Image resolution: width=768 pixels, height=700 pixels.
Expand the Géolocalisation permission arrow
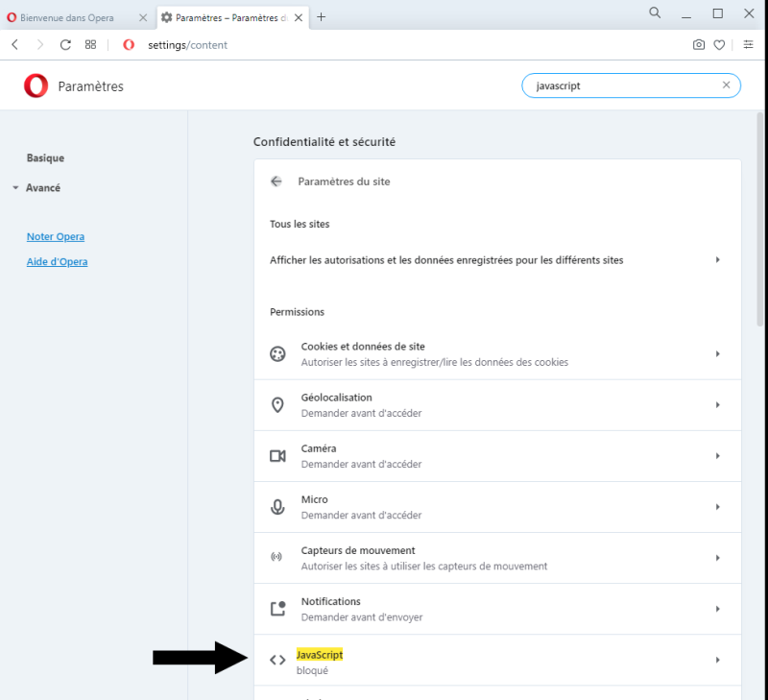click(x=717, y=405)
